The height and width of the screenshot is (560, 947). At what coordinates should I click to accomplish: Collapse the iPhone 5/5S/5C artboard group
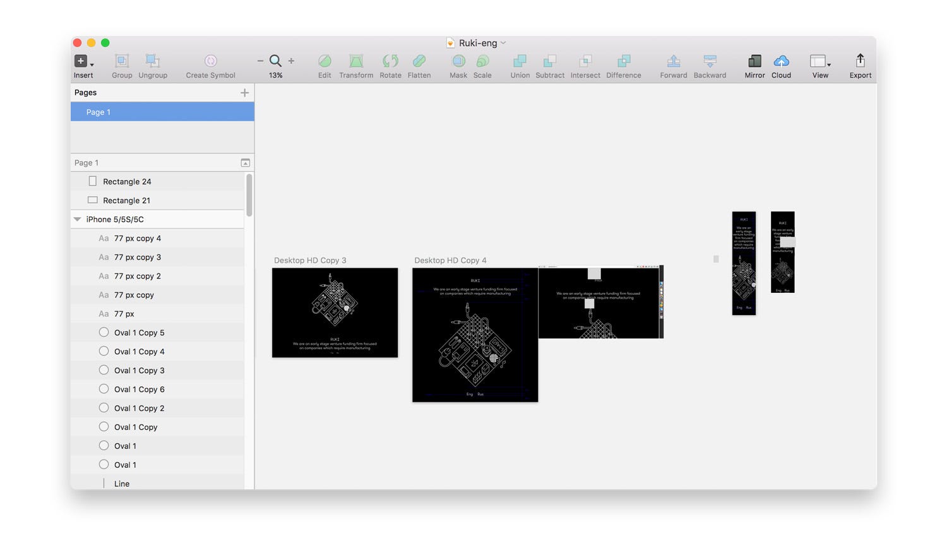tap(77, 219)
